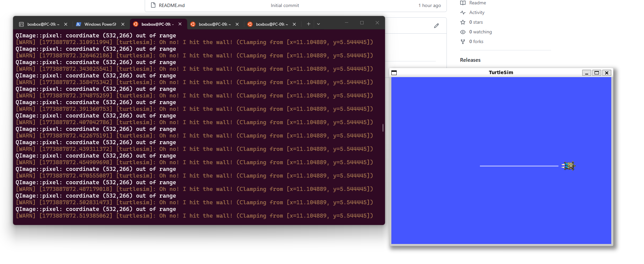
Task: Maximize the terminal window
Action: [x=362, y=23]
